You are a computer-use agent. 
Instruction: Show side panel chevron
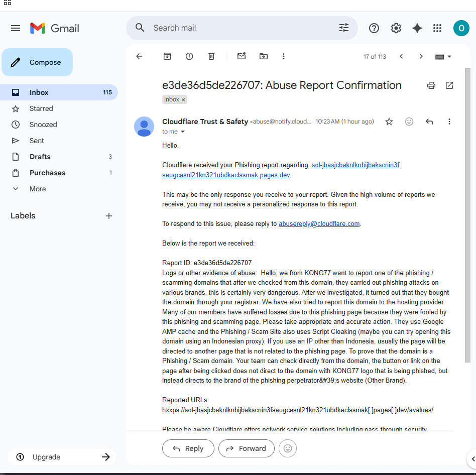(472, 459)
